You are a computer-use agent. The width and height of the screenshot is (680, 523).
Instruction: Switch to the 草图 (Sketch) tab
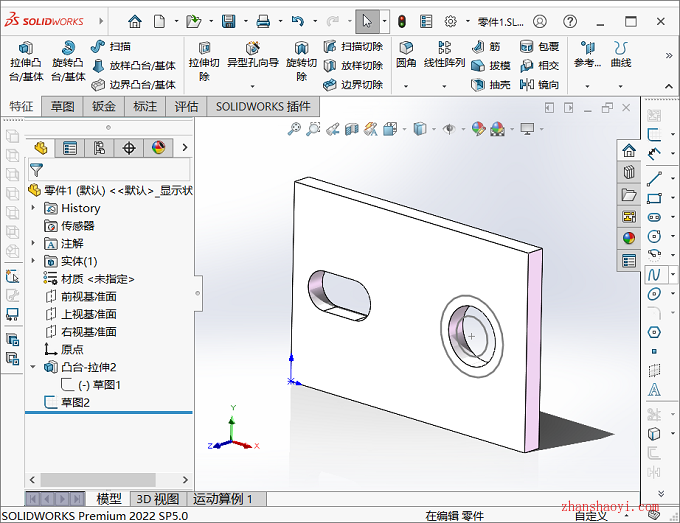coord(62,107)
